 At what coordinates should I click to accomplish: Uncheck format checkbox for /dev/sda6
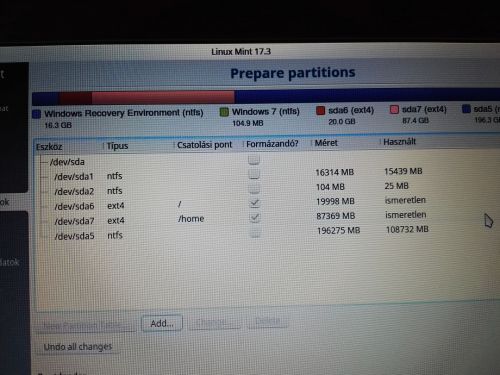point(255,203)
